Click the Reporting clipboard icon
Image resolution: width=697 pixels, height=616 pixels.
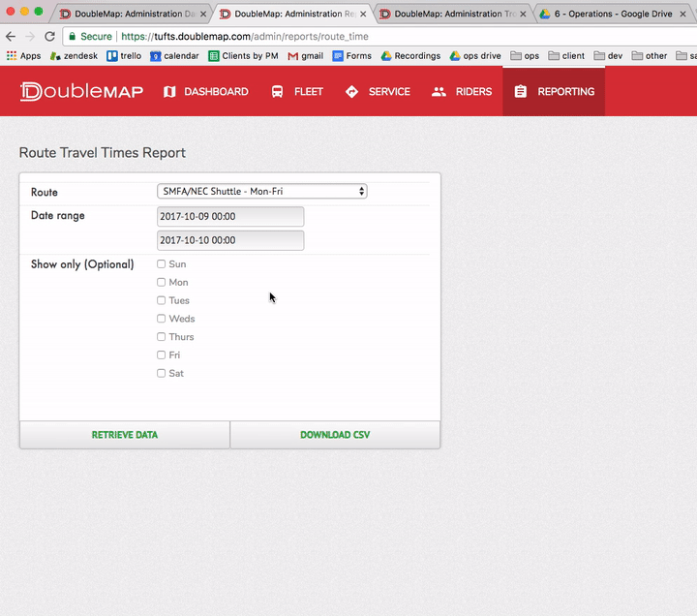click(x=521, y=92)
